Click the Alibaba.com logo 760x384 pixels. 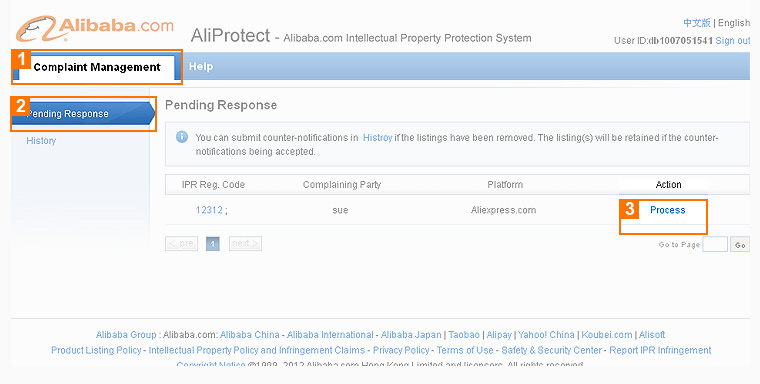coord(95,28)
